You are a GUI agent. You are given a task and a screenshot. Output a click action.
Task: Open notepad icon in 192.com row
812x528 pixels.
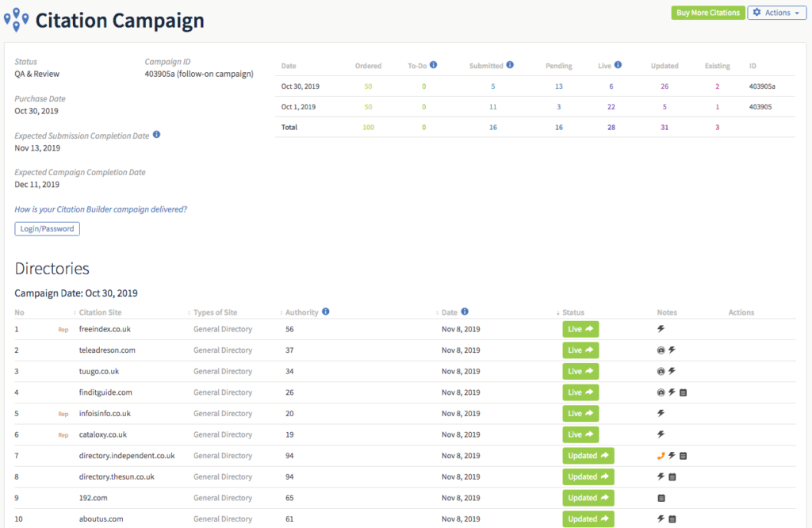[x=661, y=499]
